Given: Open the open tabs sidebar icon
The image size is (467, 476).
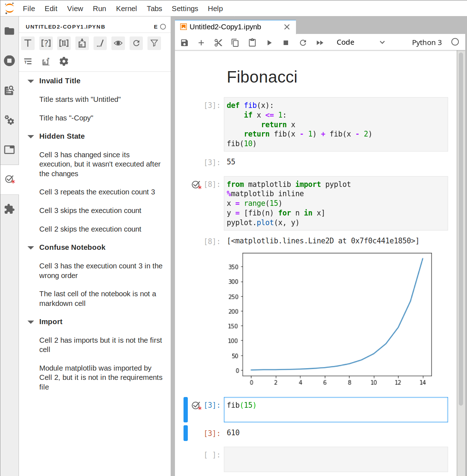Looking at the screenshot, I should tap(9, 149).
